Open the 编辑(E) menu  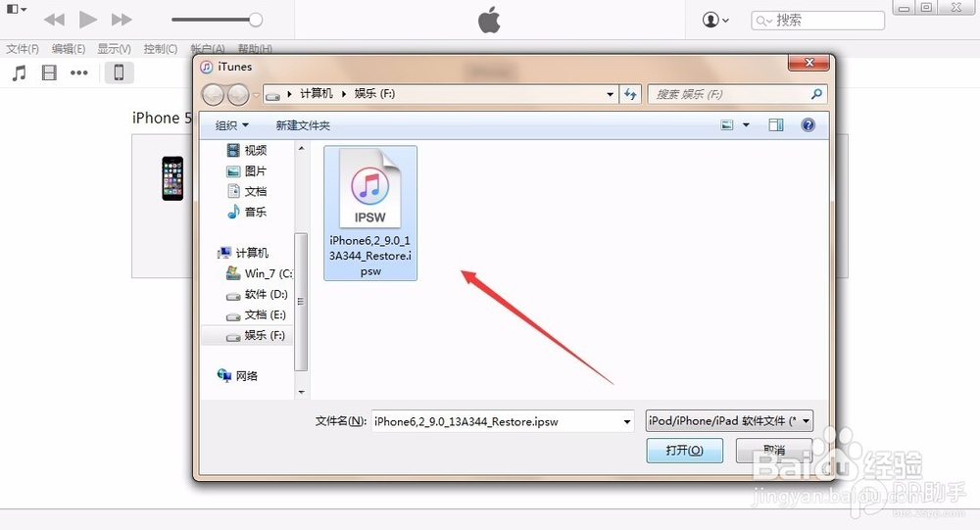(69, 49)
